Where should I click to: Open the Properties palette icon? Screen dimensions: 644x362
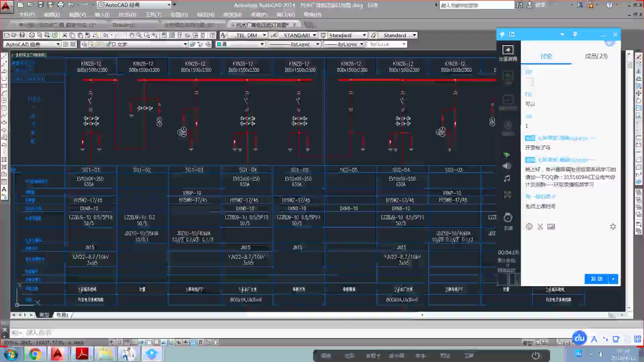pyautogui.click(x=164, y=35)
